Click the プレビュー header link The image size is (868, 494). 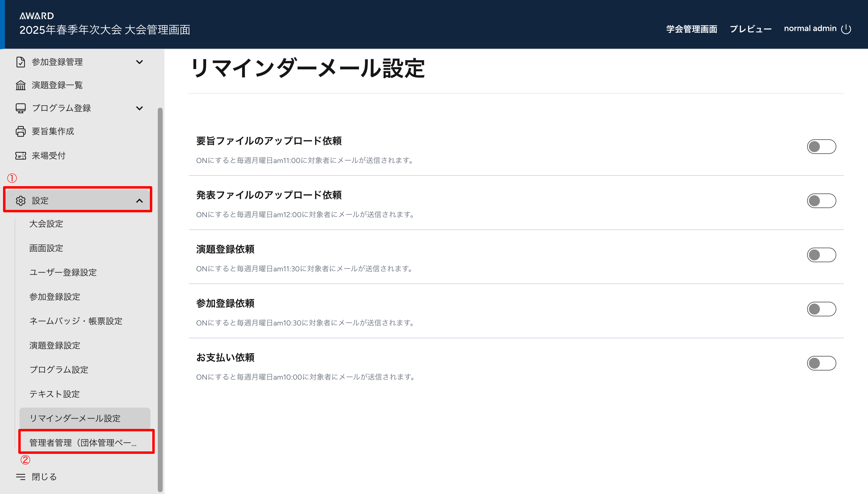[750, 29]
